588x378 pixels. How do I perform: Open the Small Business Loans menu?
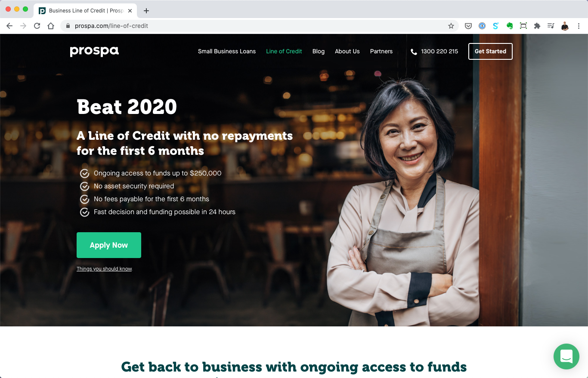click(227, 51)
